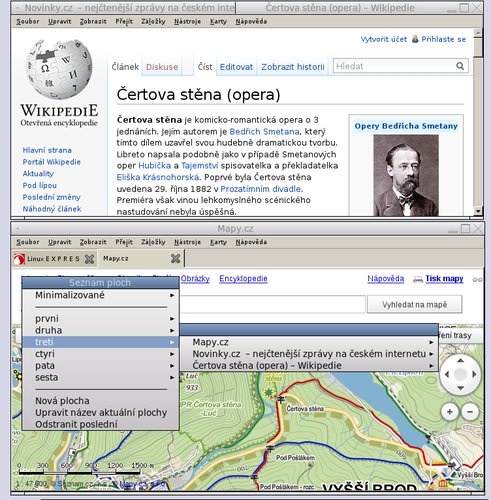Focus the Hledat search field
The width and height of the screenshot is (491, 500).
coord(395,66)
